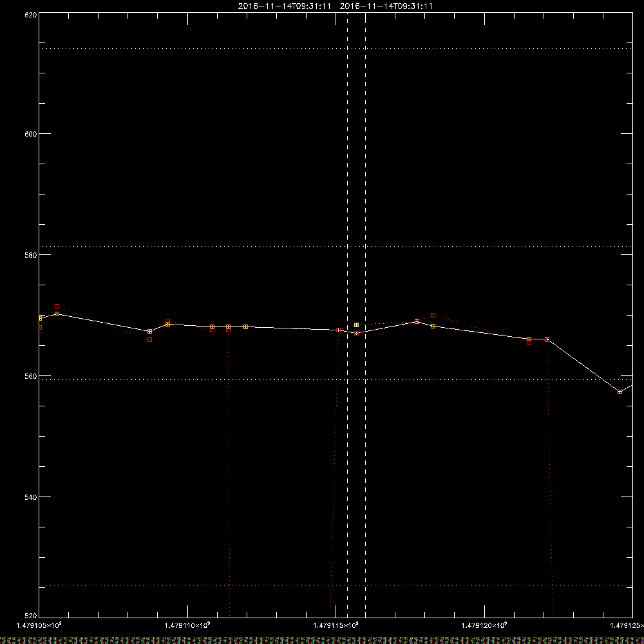Image resolution: width=644 pixels, height=644 pixels.
Task: Select the white data marker between dashed lines
Action: 356,325
